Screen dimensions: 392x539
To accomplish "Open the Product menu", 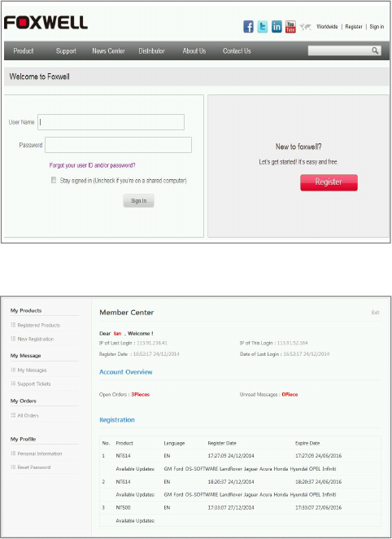I will pos(24,50).
